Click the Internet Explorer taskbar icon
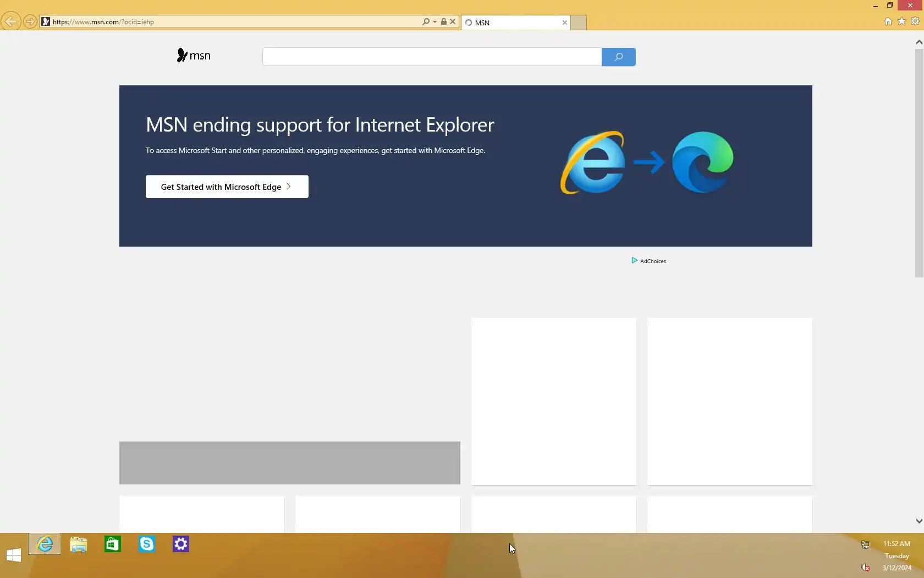The width and height of the screenshot is (924, 578). click(45, 544)
